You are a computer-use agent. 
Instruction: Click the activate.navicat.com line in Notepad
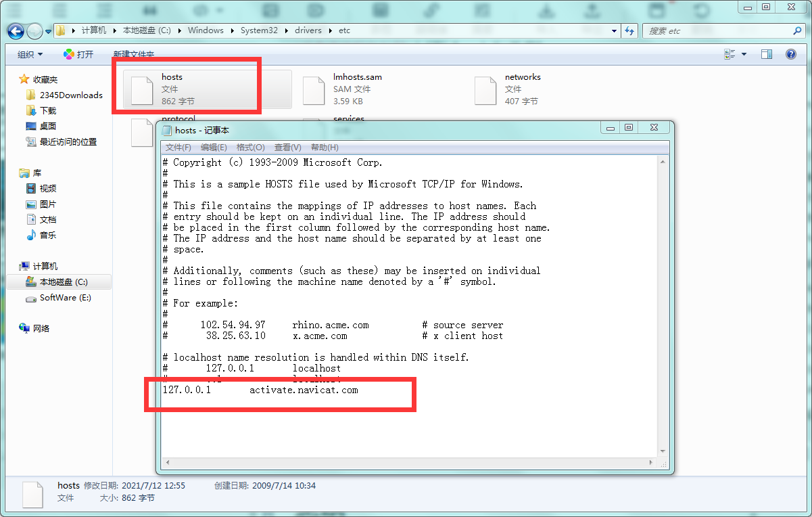tap(260, 390)
